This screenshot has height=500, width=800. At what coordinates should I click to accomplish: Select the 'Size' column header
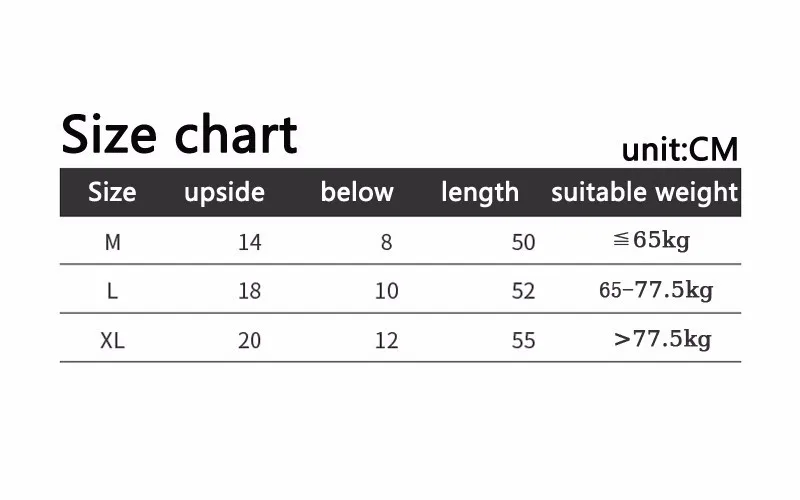tap(112, 192)
